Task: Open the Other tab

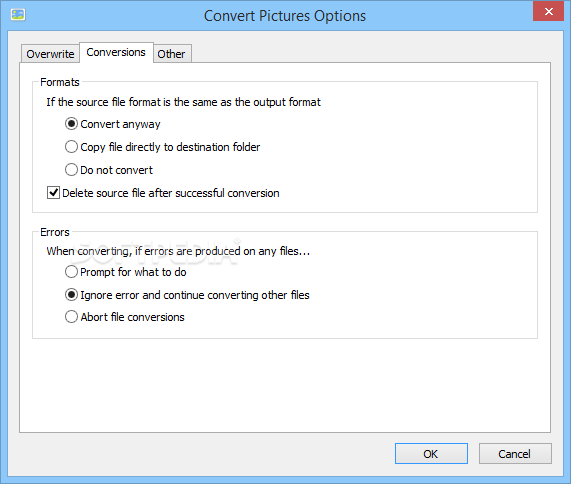Action: click(172, 54)
